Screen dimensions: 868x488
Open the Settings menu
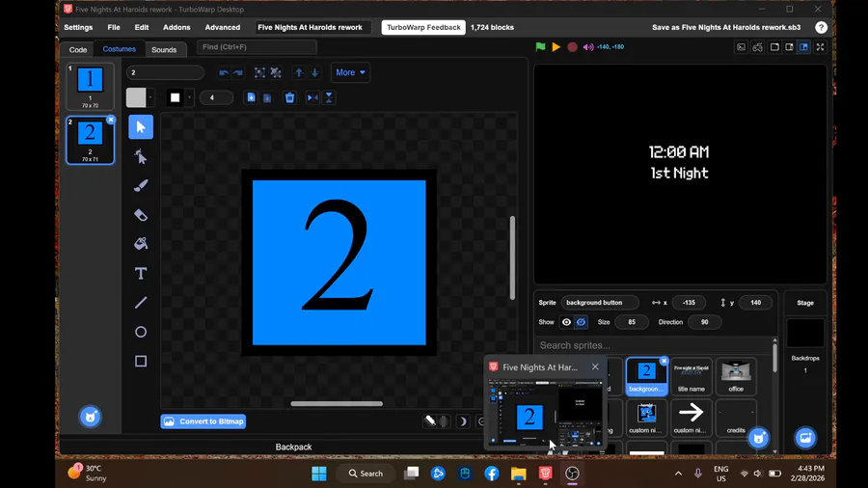tap(78, 27)
